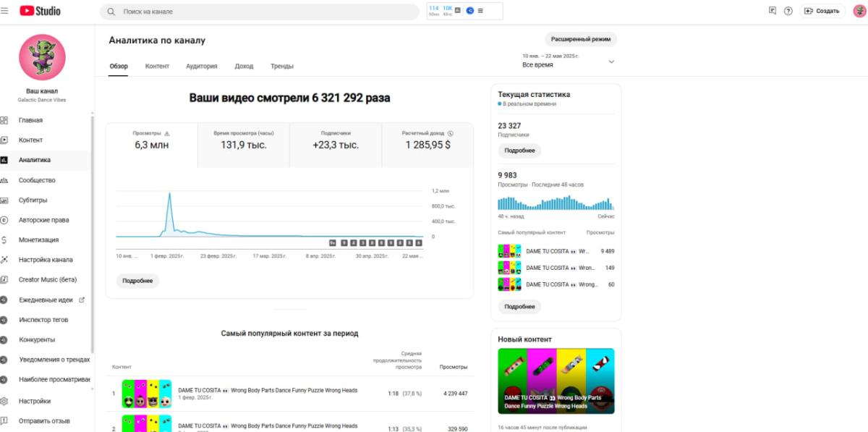Open the Сообщество sidebar icon

click(4, 180)
